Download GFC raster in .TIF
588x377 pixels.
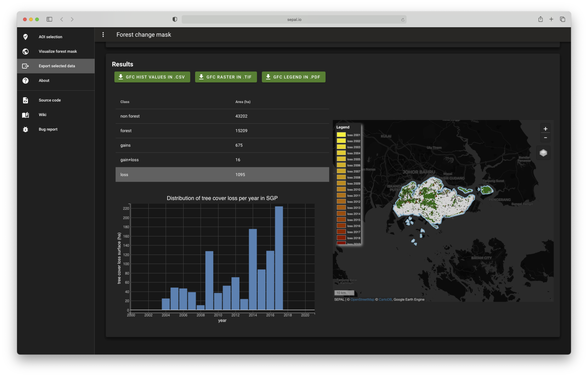pos(226,77)
